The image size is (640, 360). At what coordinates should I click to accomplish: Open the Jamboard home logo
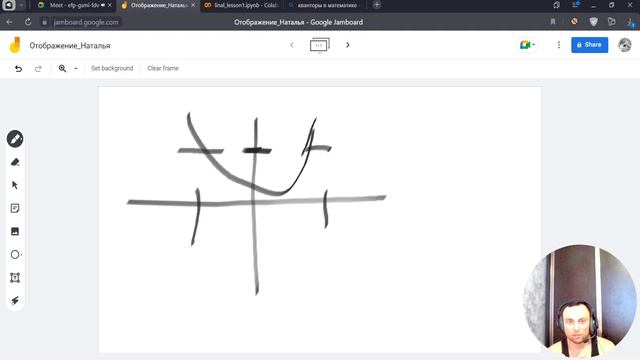tap(15, 45)
